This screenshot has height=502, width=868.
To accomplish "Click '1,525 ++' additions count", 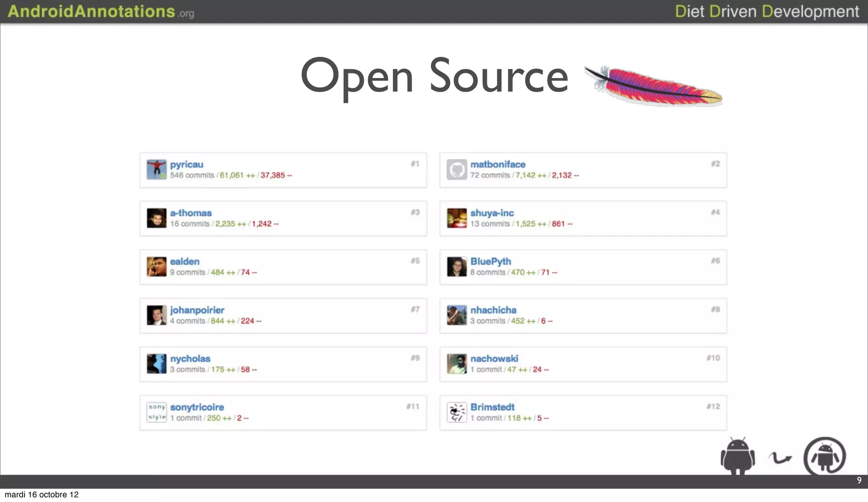I will click(x=531, y=224).
